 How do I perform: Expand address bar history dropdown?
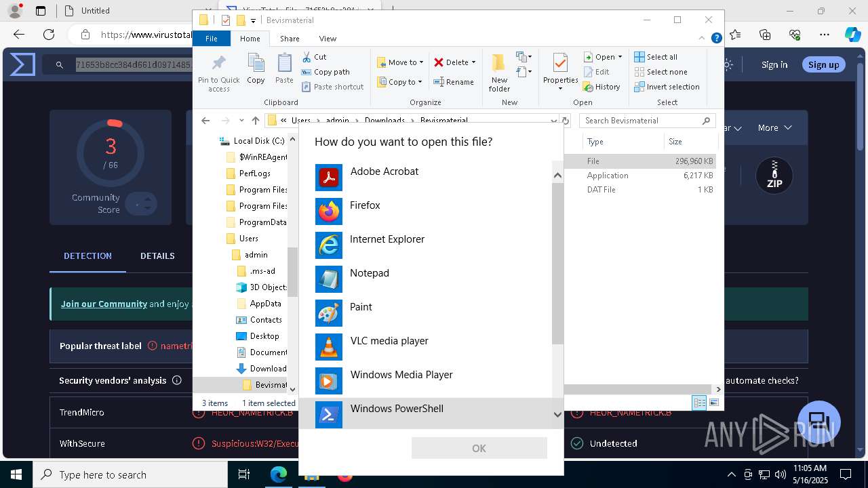[553, 121]
